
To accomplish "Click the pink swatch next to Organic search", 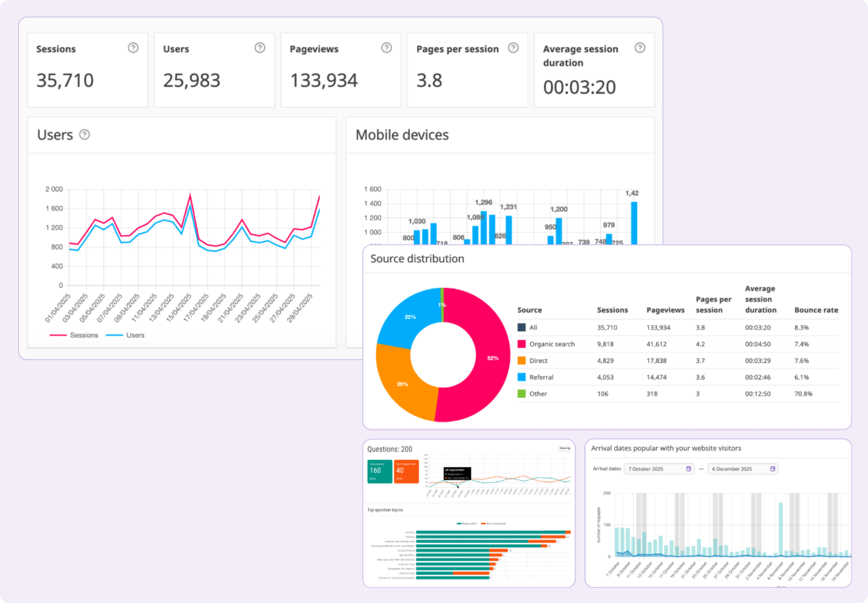I will (522, 344).
